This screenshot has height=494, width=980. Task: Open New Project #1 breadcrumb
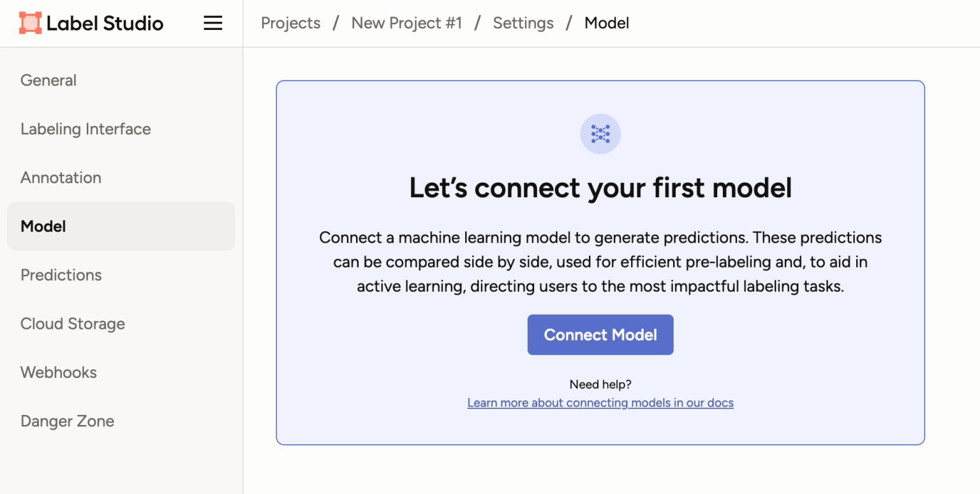click(x=406, y=24)
